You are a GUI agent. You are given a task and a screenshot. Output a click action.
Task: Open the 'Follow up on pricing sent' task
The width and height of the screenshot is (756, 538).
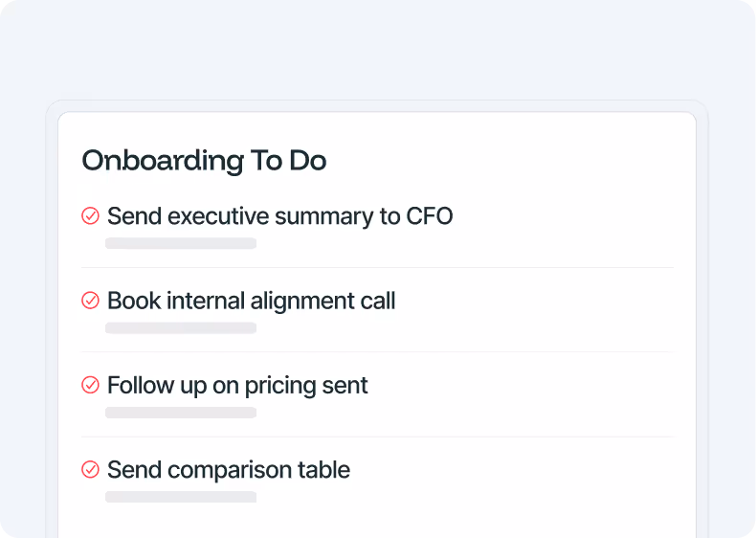tap(237, 385)
